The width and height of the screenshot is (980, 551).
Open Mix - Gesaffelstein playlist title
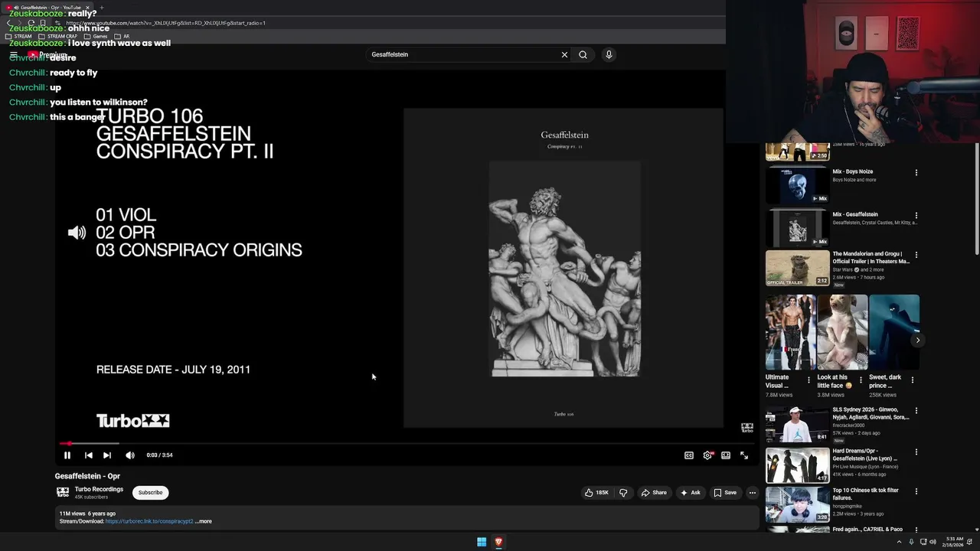[855, 214]
